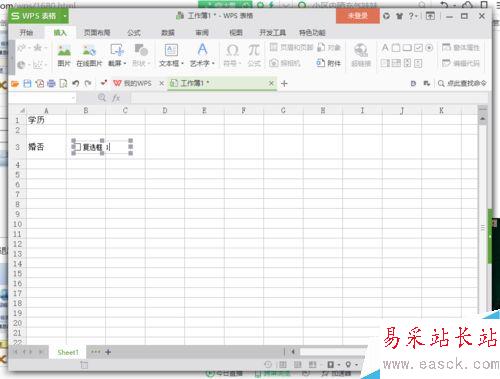This screenshot has width=500, height=379.
Task: Select the option button form control
Action: tap(429, 48)
